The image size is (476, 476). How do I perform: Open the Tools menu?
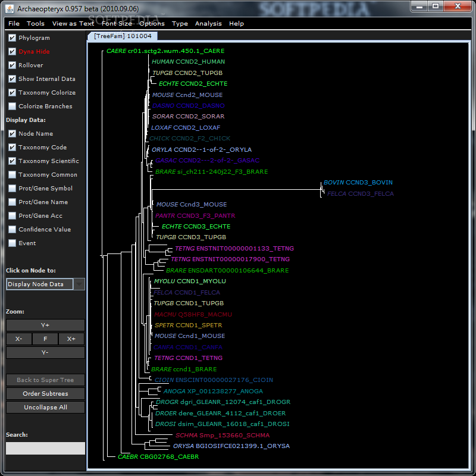(36, 23)
